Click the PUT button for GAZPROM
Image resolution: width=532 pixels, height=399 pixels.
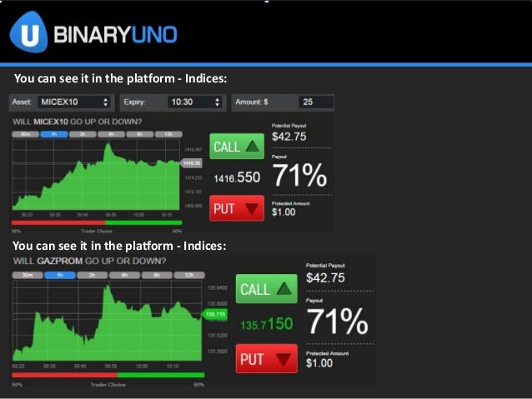(267, 359)
